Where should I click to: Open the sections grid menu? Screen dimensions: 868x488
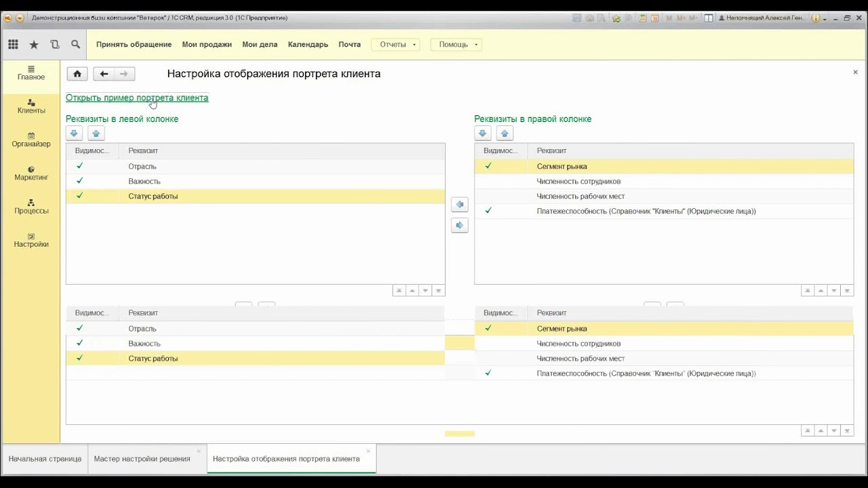point(13,45)
